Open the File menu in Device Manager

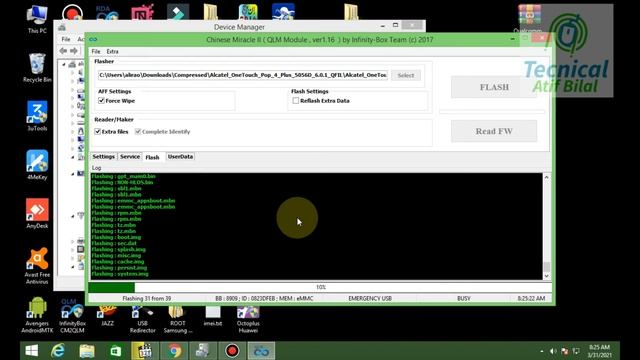[x=66, y=39]
